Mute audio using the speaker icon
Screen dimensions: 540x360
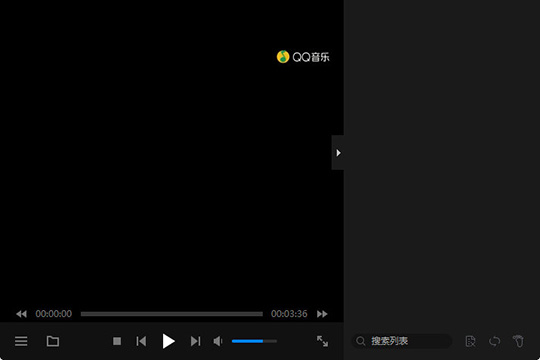[x=218, y=341]
